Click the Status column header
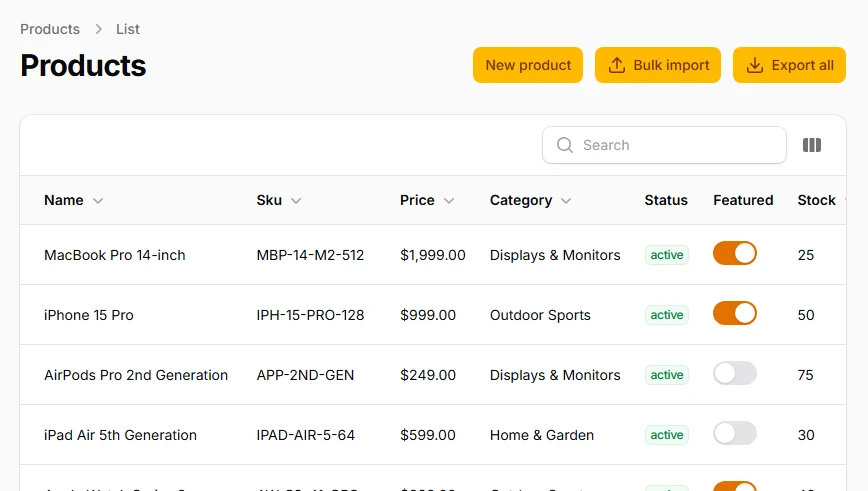Viewport: 868px width, 491px height. tap(666, 200)
